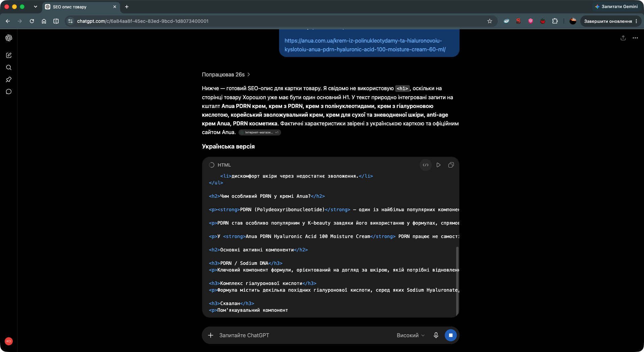Viewport: 644px width, 352px height.
Task: Stop the response generation
Action: 451,335
